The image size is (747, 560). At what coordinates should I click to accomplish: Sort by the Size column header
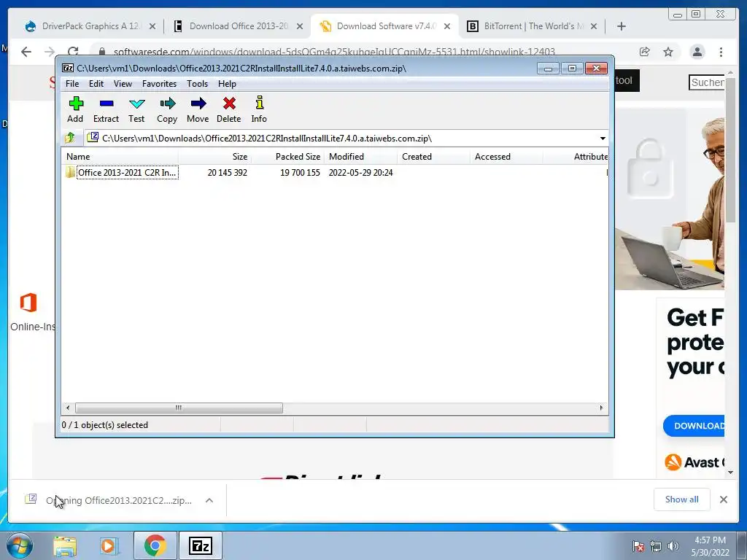pos(215,157)
